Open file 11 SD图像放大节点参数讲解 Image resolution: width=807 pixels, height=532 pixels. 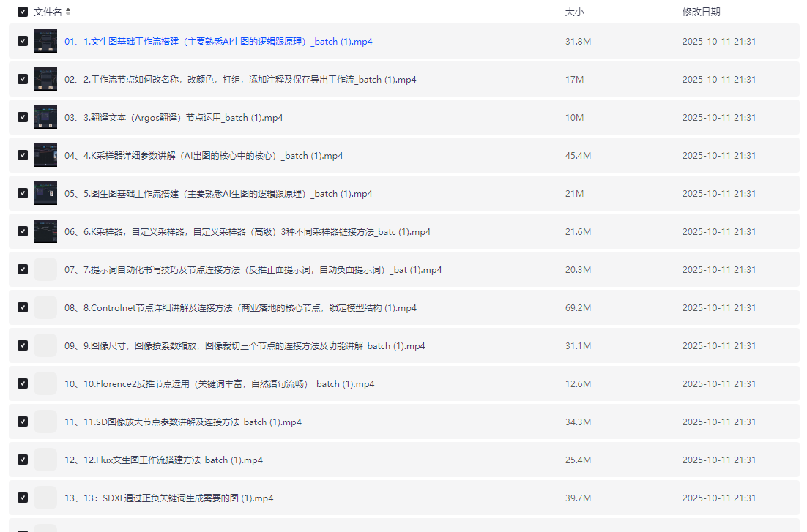tap(182, 422)
